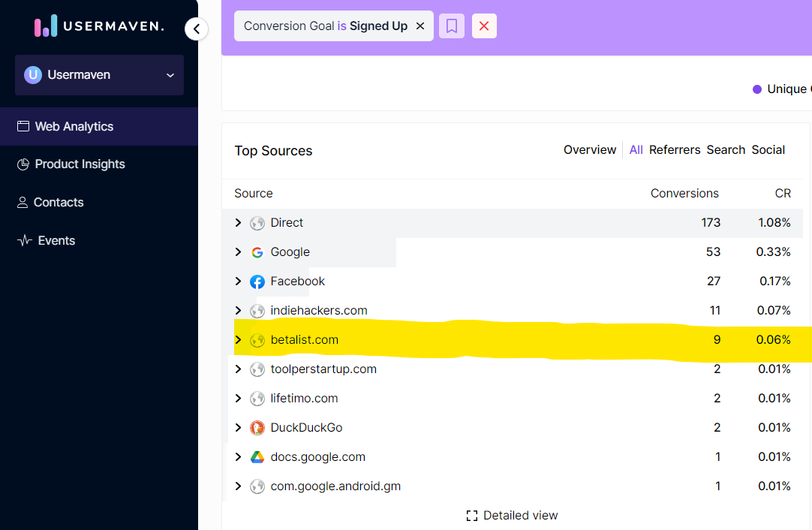
Task: Expand the lifetimo.com source row
Action: (x=238, y=399)
